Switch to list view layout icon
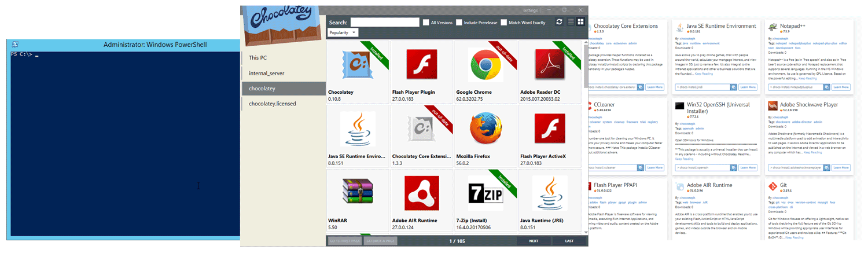The height and width of the screenshot is (253, 868). tap(571, 22)
